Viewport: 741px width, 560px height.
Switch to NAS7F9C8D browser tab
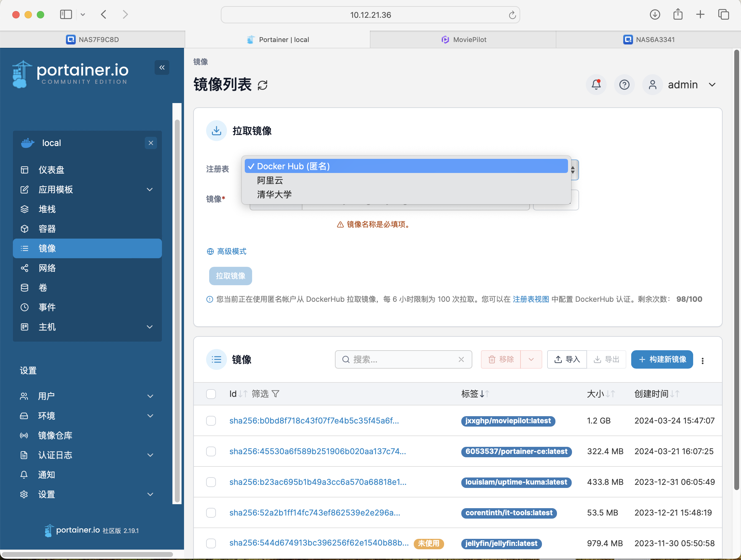click(x=92, y=40)
